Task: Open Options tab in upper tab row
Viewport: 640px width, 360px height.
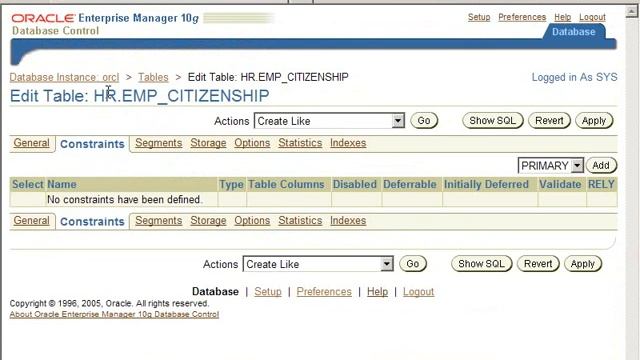Action: coord(252,143)
